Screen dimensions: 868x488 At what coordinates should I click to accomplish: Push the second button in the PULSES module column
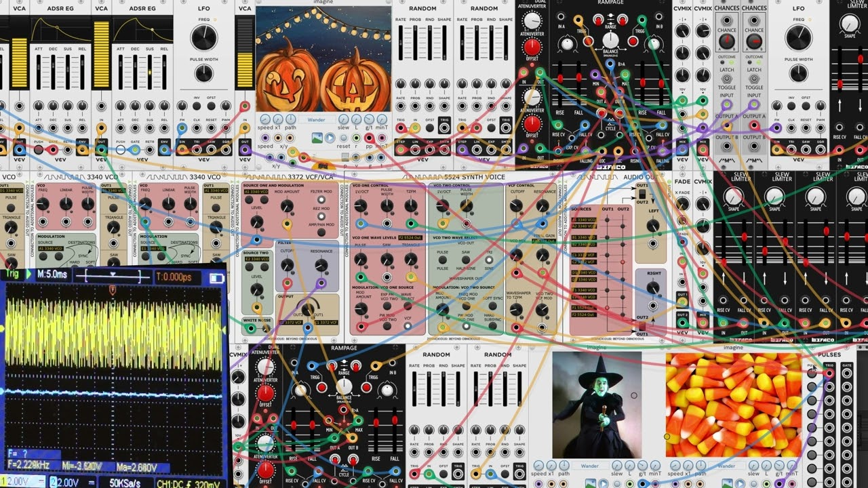pos(812,388)
